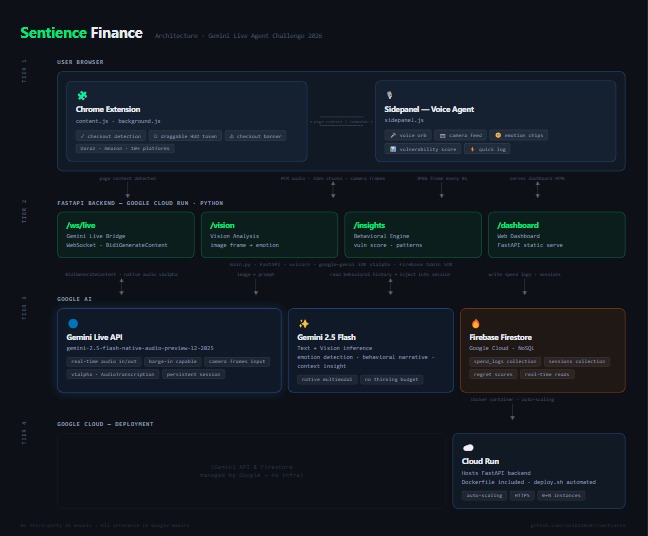Click the regret scores tag

click(493, 374)
